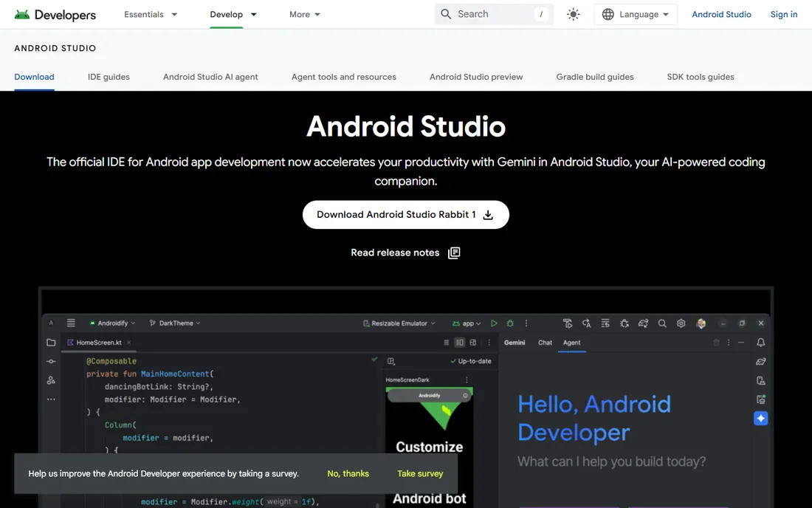Click Download Android Studio Rabbit 1 button
Viewport: 812px width, 508px height.
[x=405, y=214]
